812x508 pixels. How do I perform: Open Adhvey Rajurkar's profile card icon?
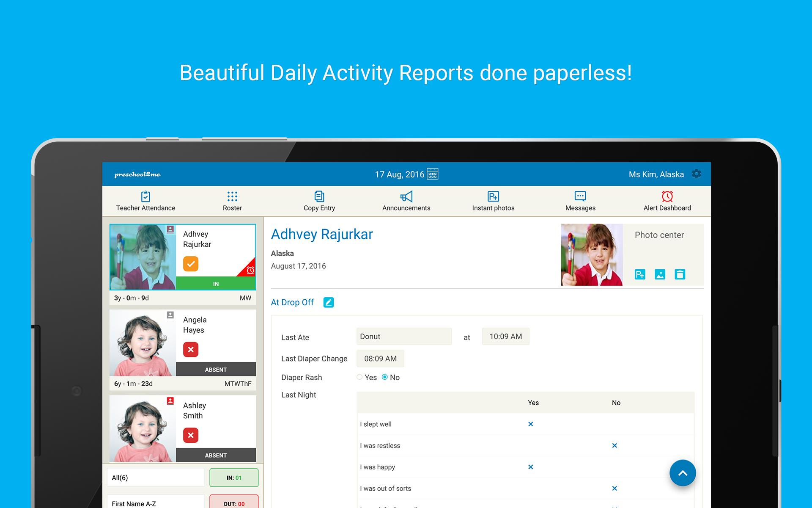pos(170,229)
